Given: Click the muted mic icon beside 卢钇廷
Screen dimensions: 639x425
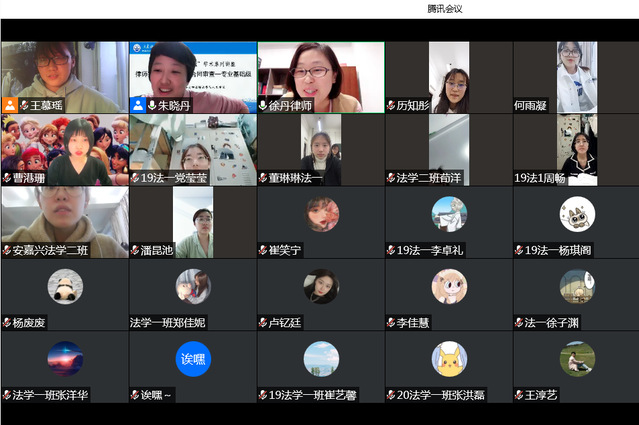Looking at the screenshot, I should coord(263,322).
